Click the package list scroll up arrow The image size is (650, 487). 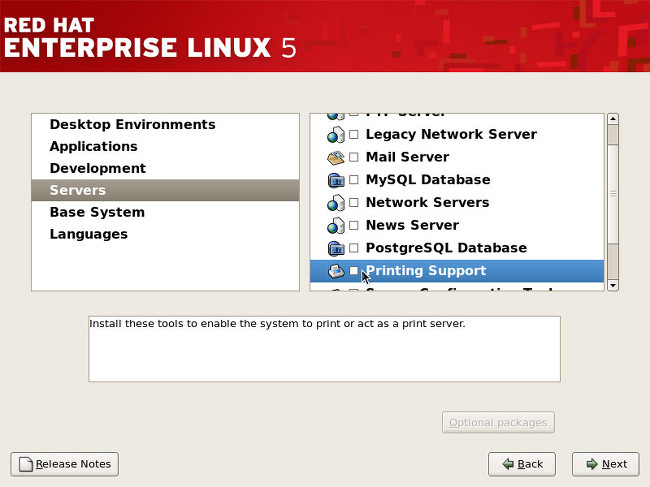point(613,119)
